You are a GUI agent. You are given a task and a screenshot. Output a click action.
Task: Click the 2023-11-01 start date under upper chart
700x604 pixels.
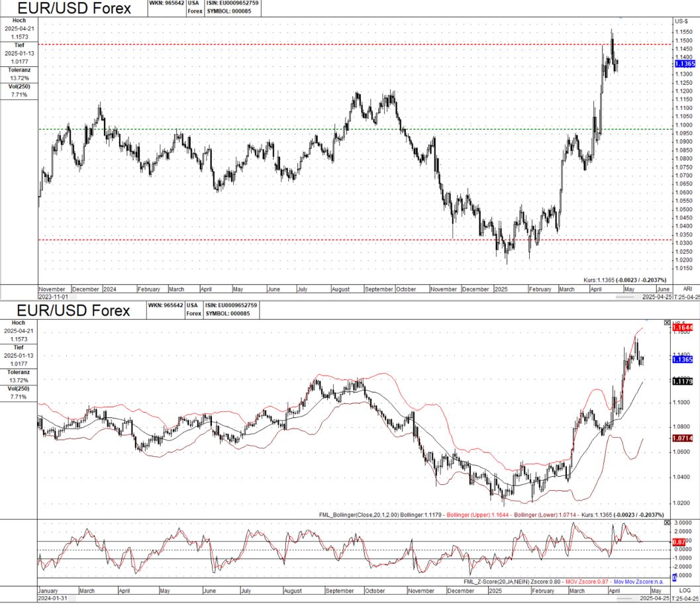click(x=53, y=297)
